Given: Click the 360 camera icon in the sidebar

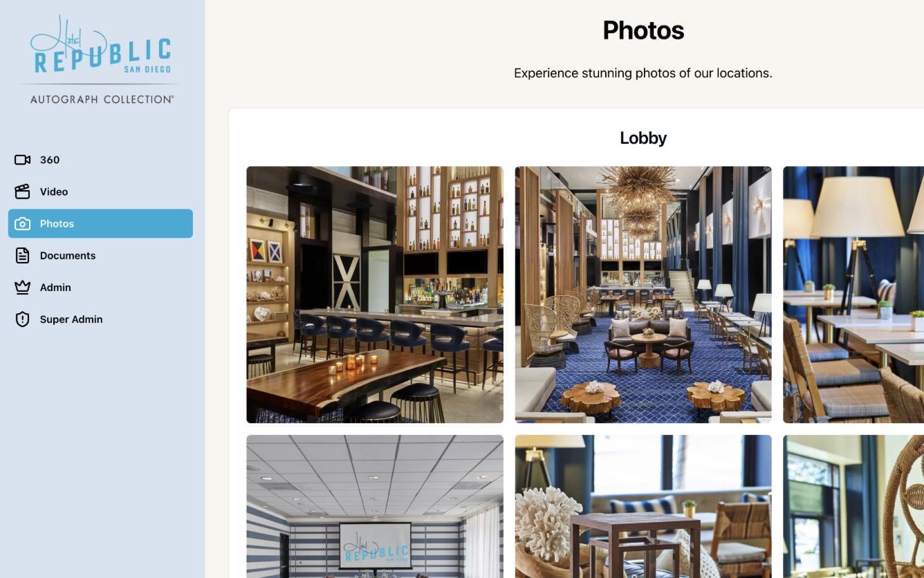Looking at the screenshot, I should tap(22, 160).
